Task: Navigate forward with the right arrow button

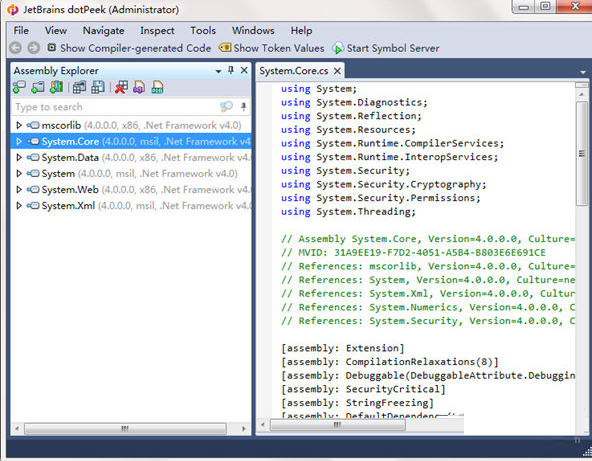Action: 34,48
